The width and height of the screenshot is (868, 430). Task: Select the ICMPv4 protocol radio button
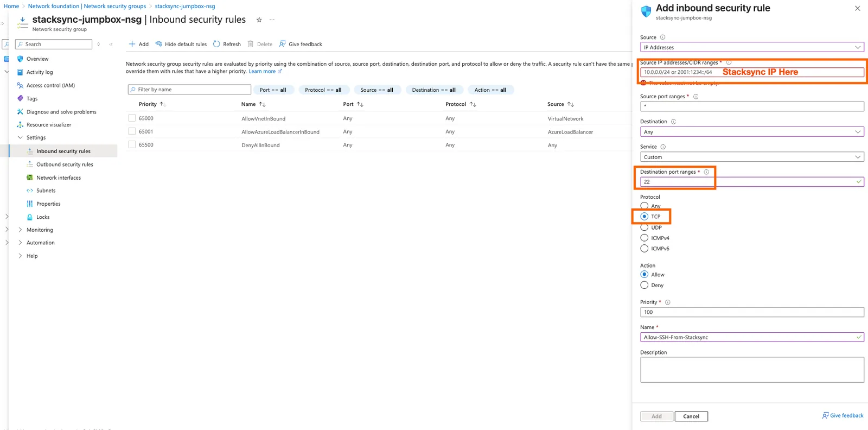pyautogui.click(x=644, y=238)
